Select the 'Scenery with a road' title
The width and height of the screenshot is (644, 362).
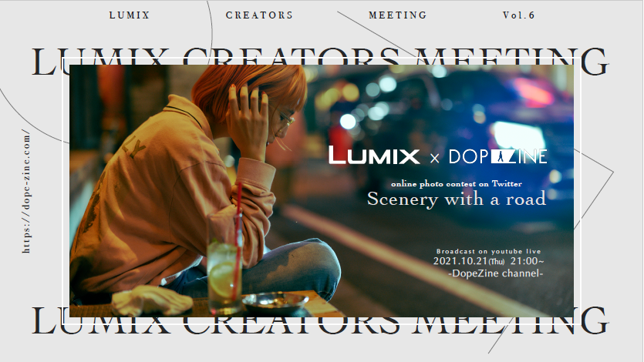point(457,199)
